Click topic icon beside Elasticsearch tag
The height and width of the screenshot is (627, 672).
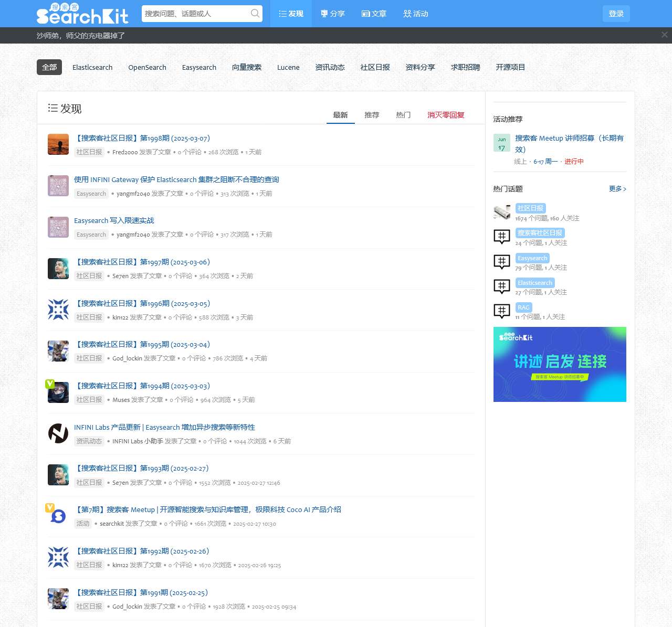pos(502,286)
